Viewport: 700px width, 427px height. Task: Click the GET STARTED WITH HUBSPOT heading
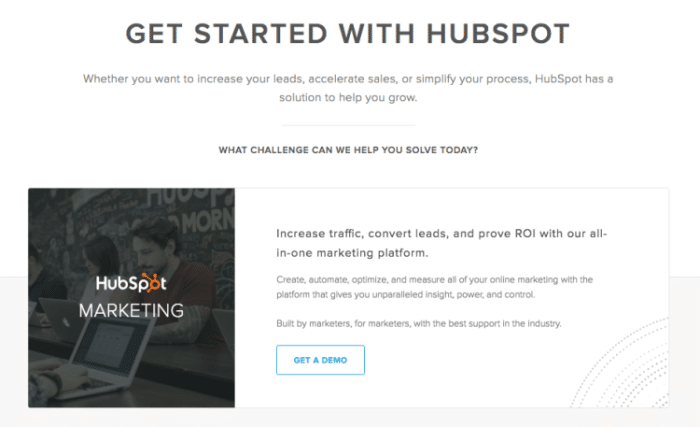(x=347, y=33)
